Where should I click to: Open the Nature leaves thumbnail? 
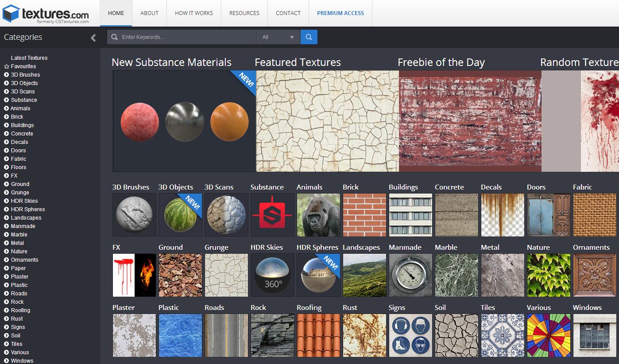[x=549, y=275]
